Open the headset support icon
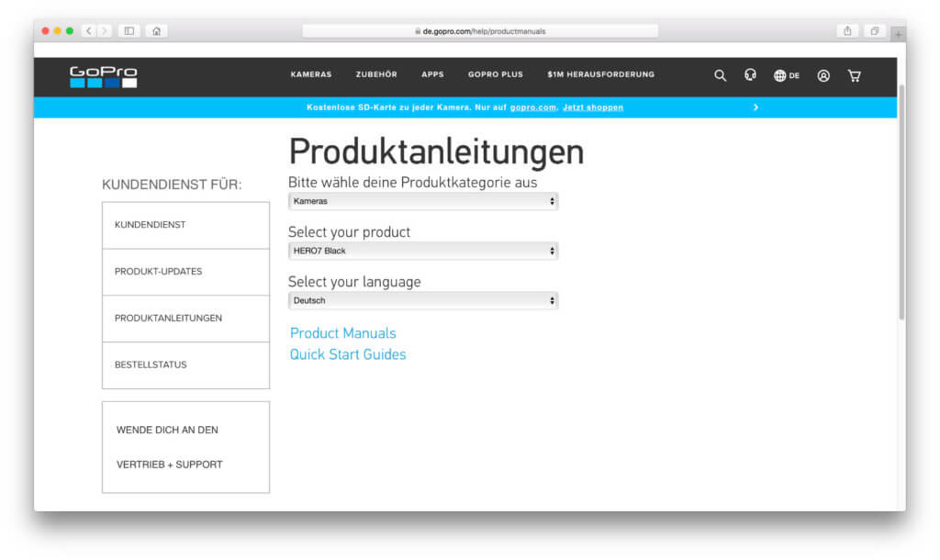The height and width of the screenshot is (560, 940). pos(750,75)
